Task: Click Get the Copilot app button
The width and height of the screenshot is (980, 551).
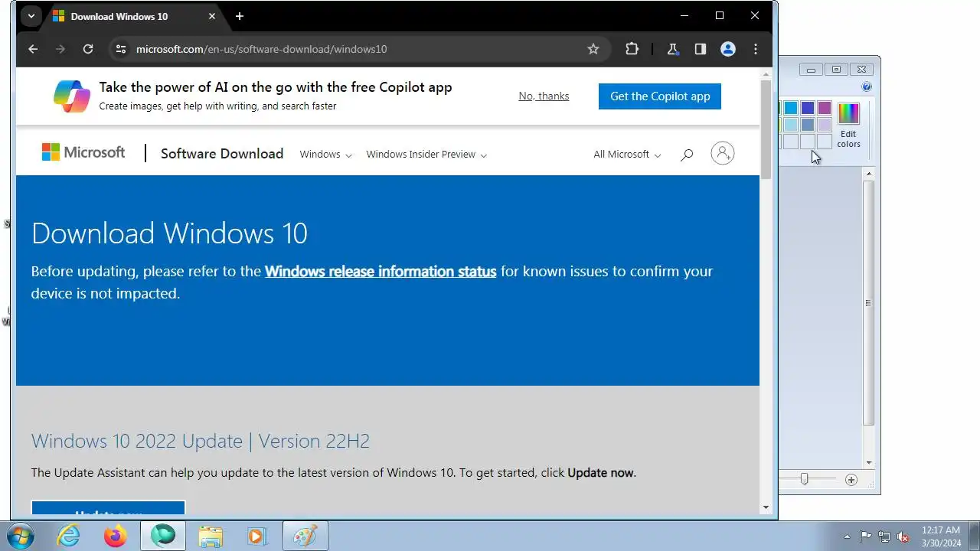Action: [660, 96]
